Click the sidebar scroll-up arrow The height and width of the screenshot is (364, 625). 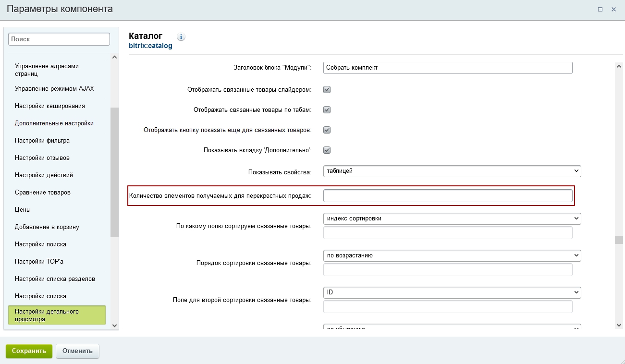(x=114, y=57)
